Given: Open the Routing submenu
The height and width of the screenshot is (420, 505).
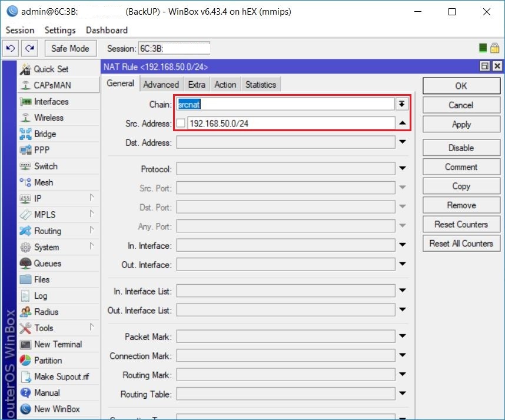Looking at the screenshot, I should pyautogui.click(x=59, y=231).
